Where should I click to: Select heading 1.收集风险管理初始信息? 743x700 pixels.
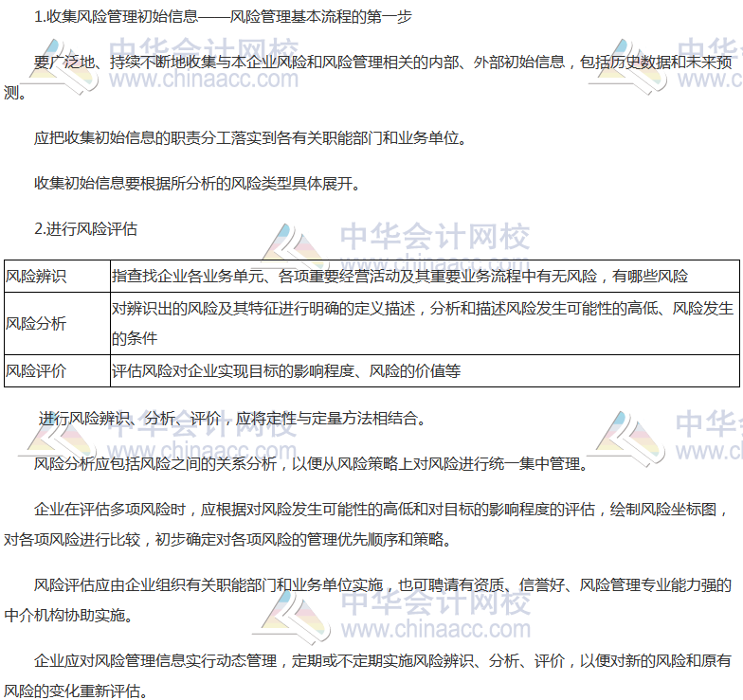point(222,17)
